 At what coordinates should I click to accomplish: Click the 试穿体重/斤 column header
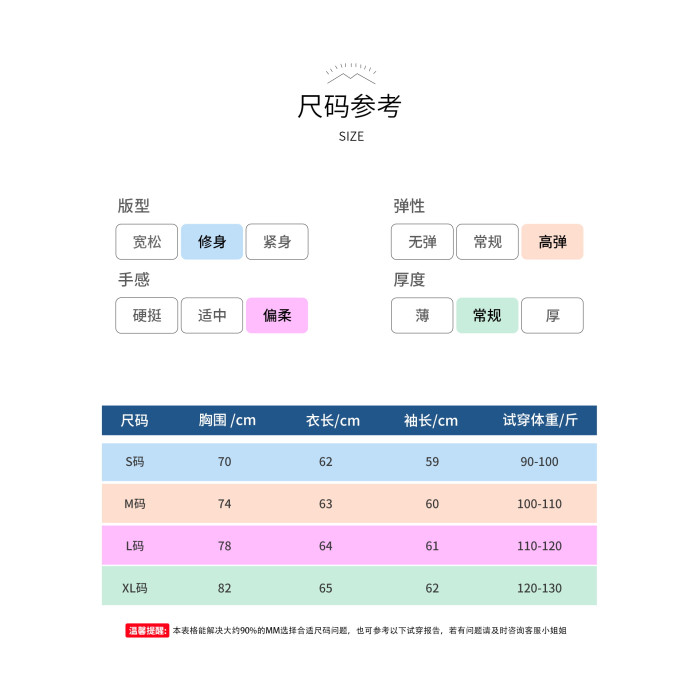pos(540,421)
